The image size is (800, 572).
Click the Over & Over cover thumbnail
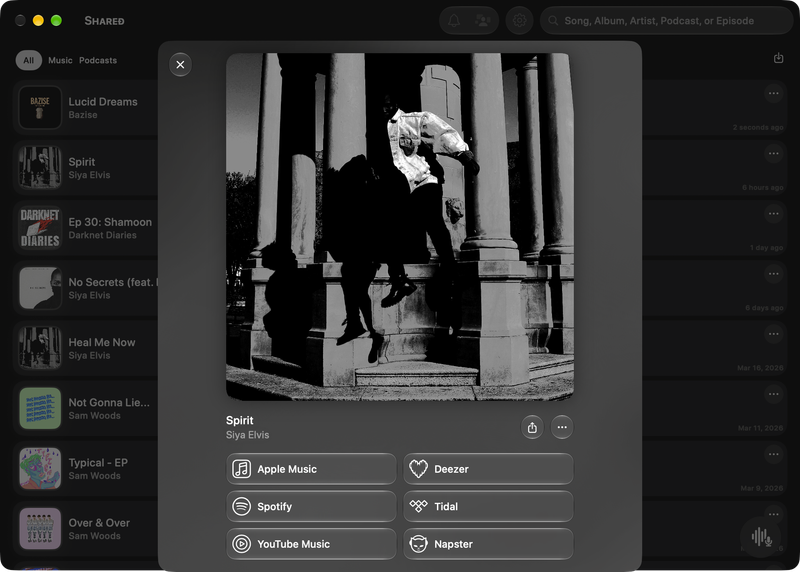click(x=40, y=529)
